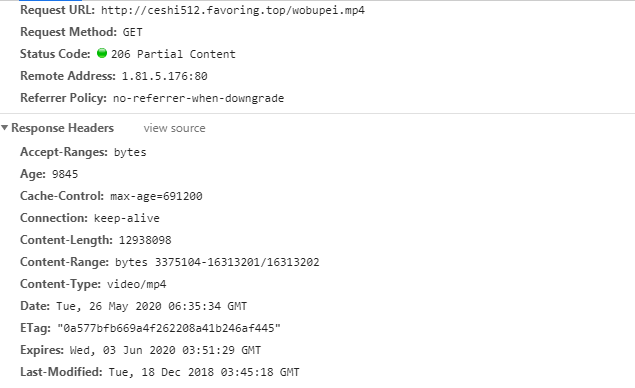Click the Content-Range bytes value
The width and height of the screenshot is (635, 388).
(x=217, y=262)
